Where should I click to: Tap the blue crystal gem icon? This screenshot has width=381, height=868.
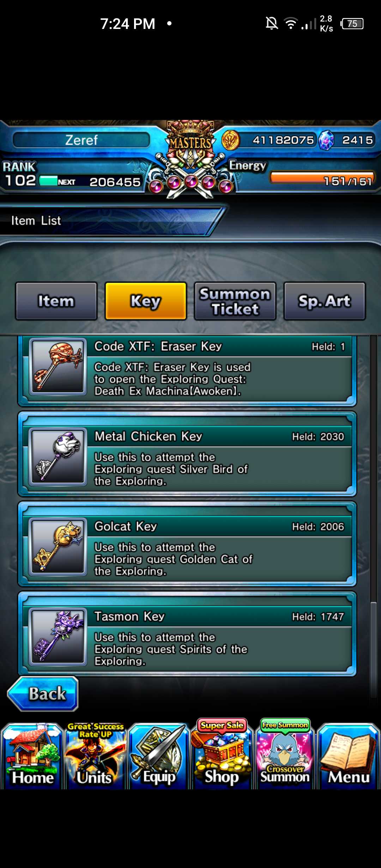pyautogui.click(x=326, y=140)
